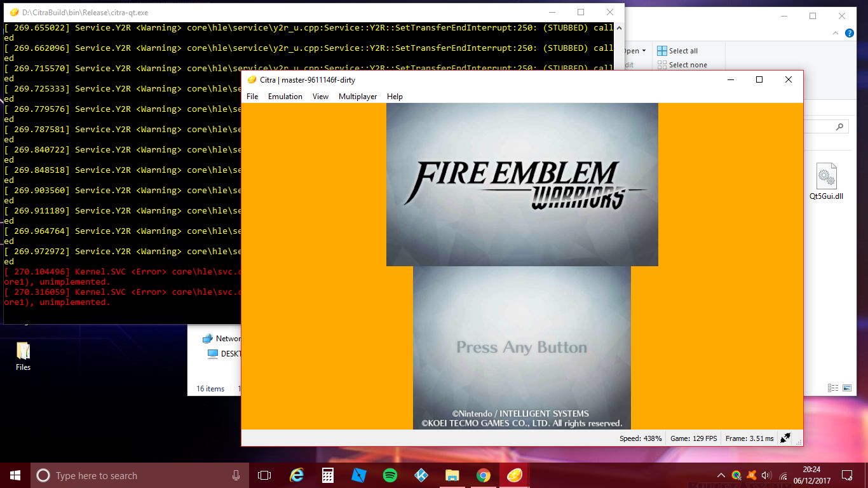Mute sound via the volume tray icon
Image resolution: width=868 pixels, height=488 pixels.
pyautogui.click(x=766, y=475)
